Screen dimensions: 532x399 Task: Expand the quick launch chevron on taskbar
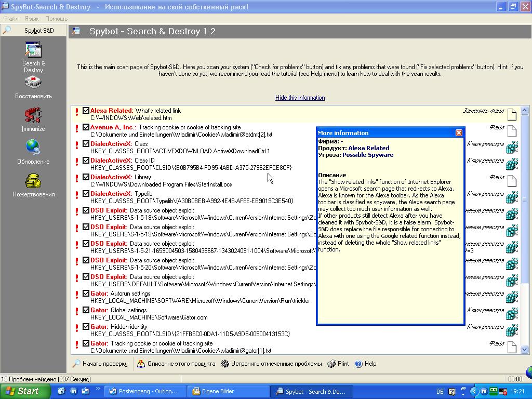tap(98, 389)
